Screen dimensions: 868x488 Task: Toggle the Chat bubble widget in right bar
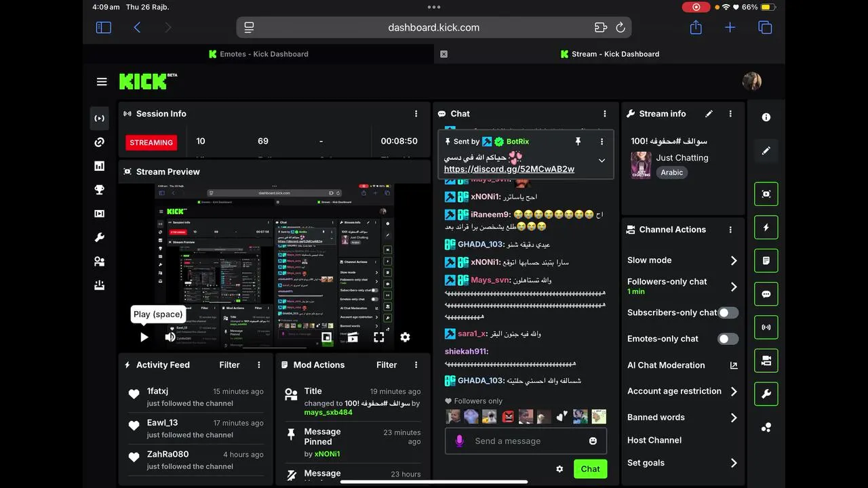[766, 294]
